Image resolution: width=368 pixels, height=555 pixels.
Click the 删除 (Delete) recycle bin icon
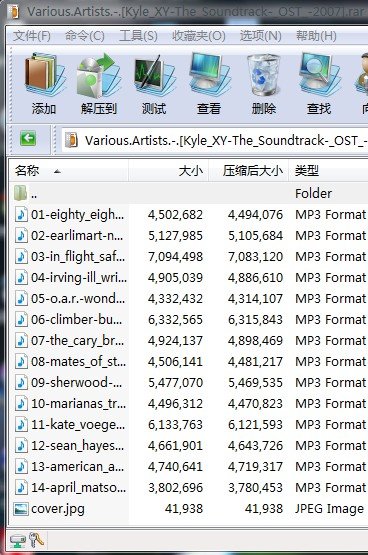point(264,75)
